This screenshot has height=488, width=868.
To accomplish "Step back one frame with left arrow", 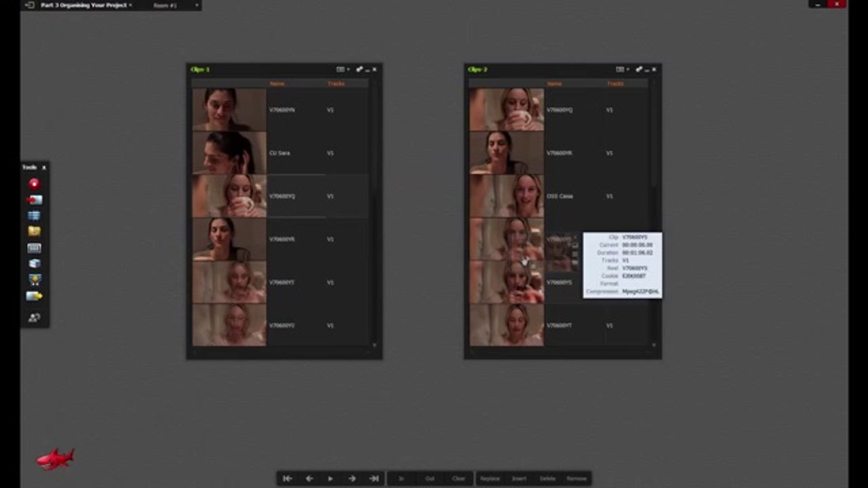I will (309, 479).
